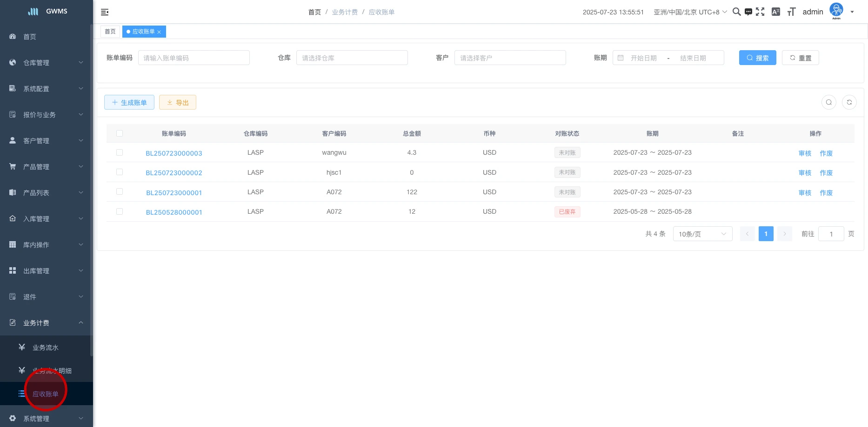Select checkbox for bill BL250723000003

(120, 152)
